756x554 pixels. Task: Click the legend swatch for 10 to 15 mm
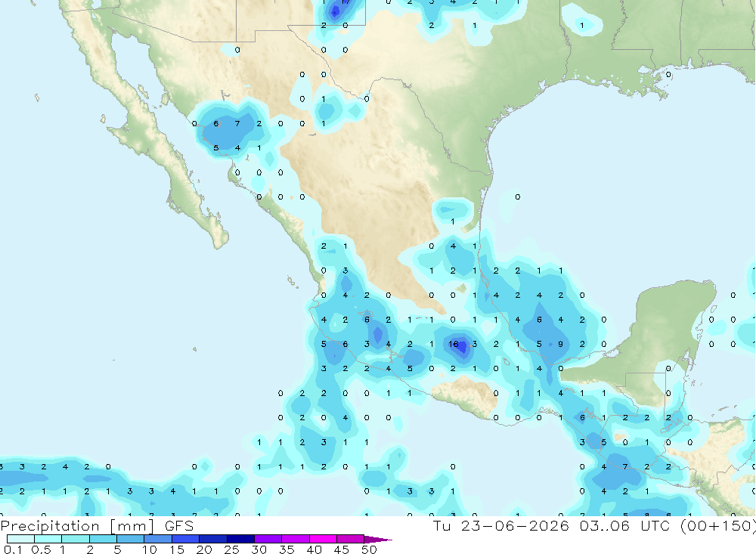click(158, 539)
